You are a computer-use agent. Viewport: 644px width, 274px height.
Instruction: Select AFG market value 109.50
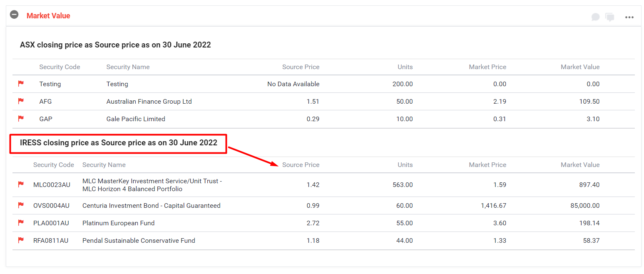pyautogui.click(x=589, y=102)
